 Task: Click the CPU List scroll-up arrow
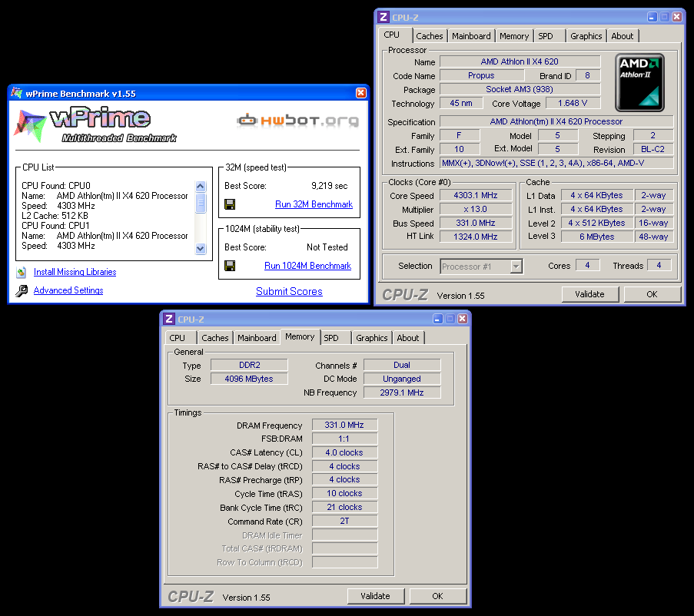(201, 186)
